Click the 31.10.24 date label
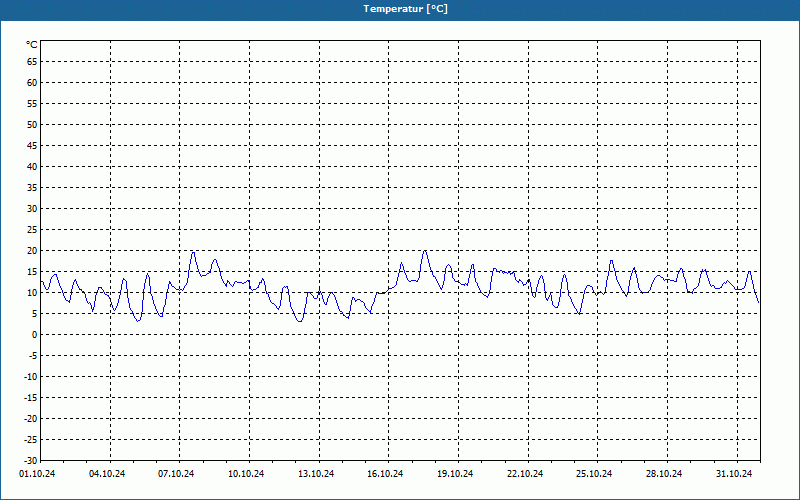 click(734, 474)
